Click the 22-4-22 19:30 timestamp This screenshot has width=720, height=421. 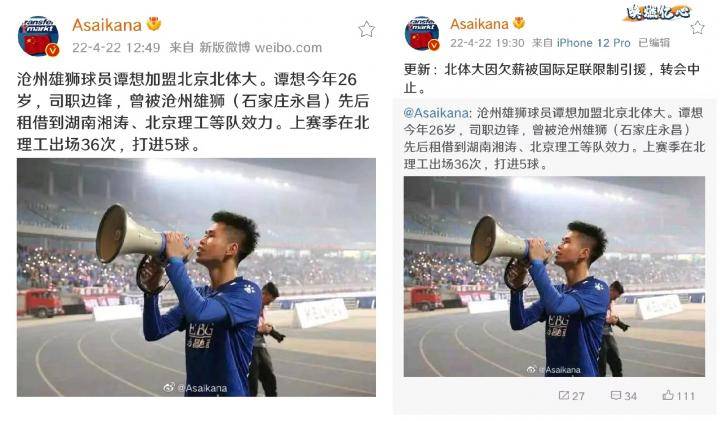click(x=487, y=43)
